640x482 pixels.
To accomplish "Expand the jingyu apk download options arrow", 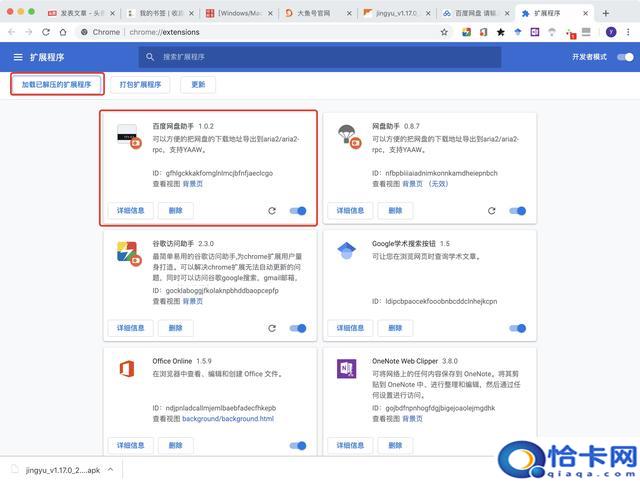I will [110, 468].
